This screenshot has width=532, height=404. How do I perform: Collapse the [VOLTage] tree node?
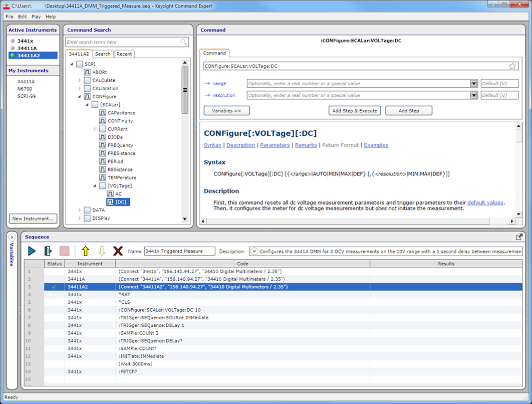click(95, 185)
